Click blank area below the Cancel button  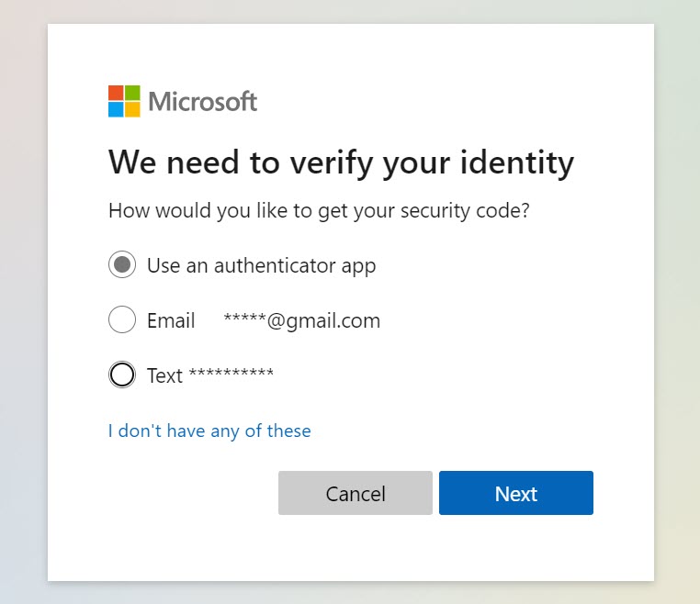(356, 548)
